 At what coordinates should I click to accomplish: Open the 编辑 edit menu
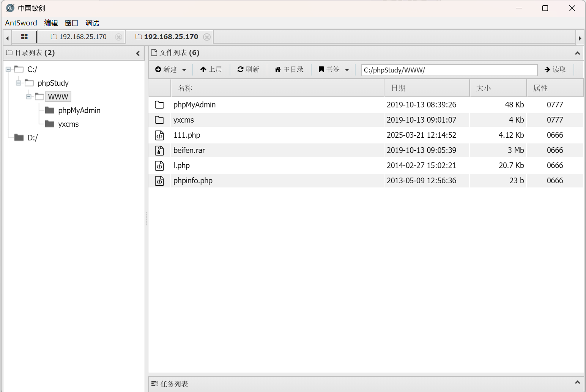pos(51,23)
